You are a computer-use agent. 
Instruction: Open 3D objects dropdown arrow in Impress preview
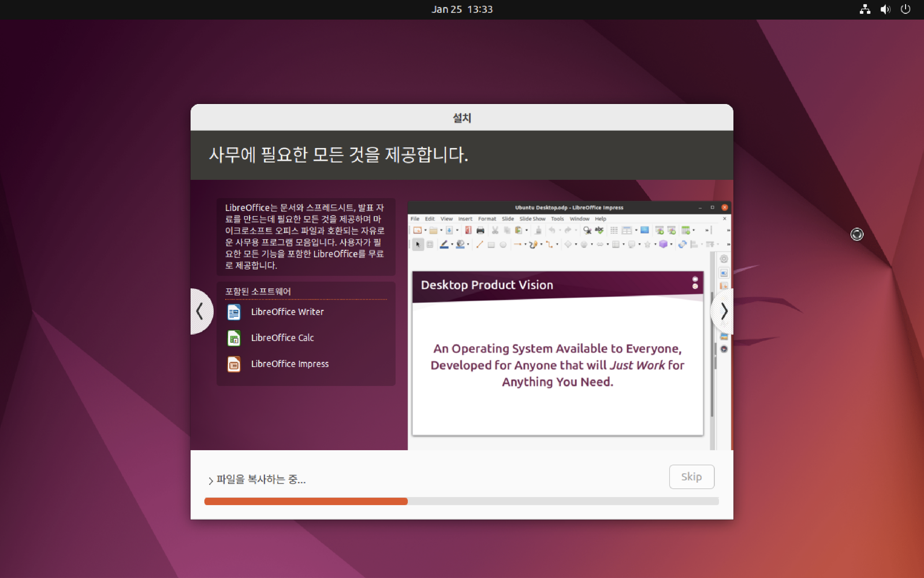click(671, 244)
